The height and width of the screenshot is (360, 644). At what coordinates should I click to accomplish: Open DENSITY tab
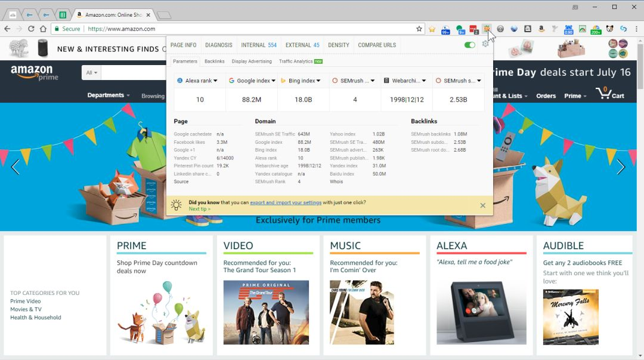coord(339,45)
